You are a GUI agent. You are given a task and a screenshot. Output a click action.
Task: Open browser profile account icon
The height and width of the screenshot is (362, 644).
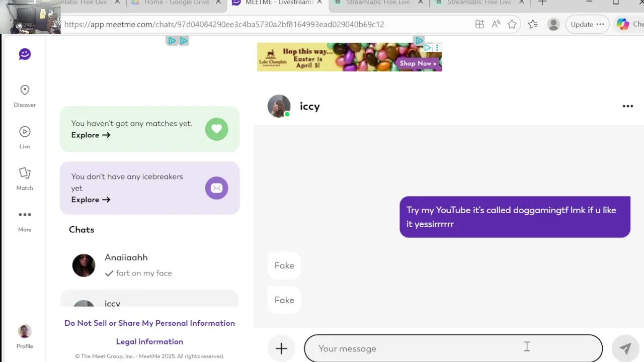click(x=553, y=24)
